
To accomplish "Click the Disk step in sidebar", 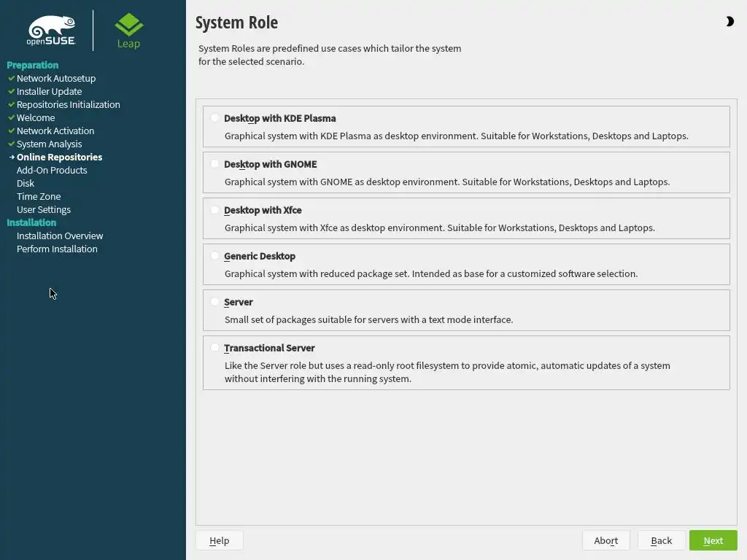I will pos(26,183).
